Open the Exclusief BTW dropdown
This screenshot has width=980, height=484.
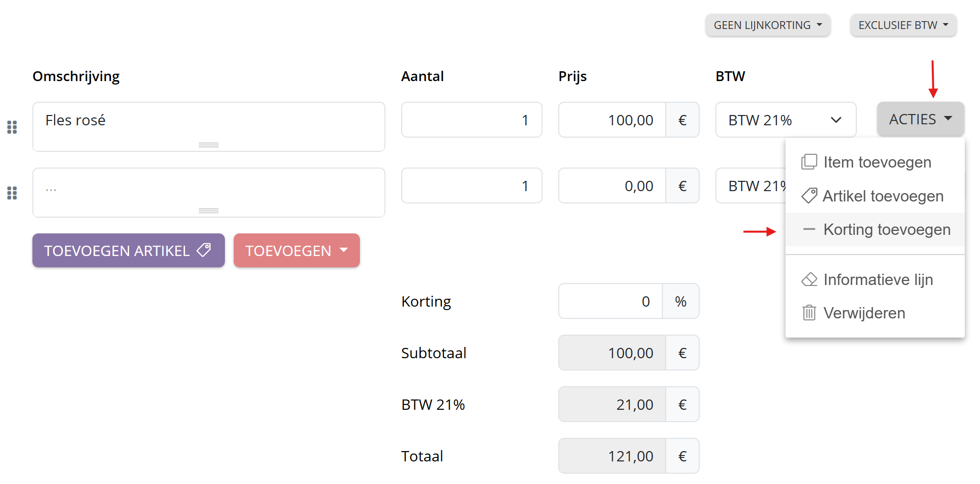[903, 25]
